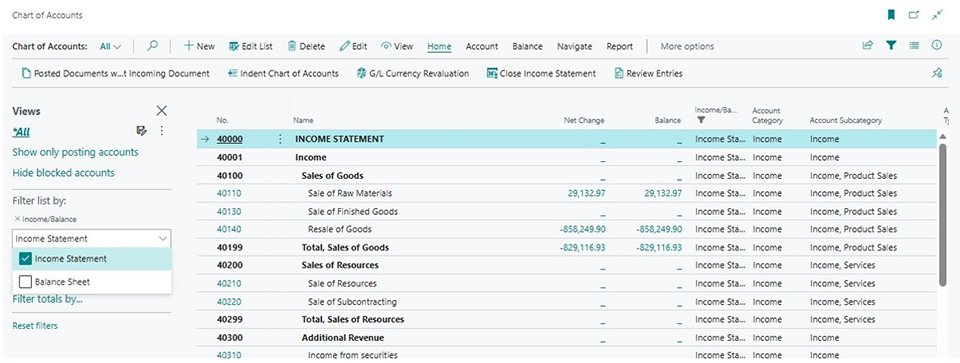Choose Hide blocked accounts view

[x=63, y=173]
